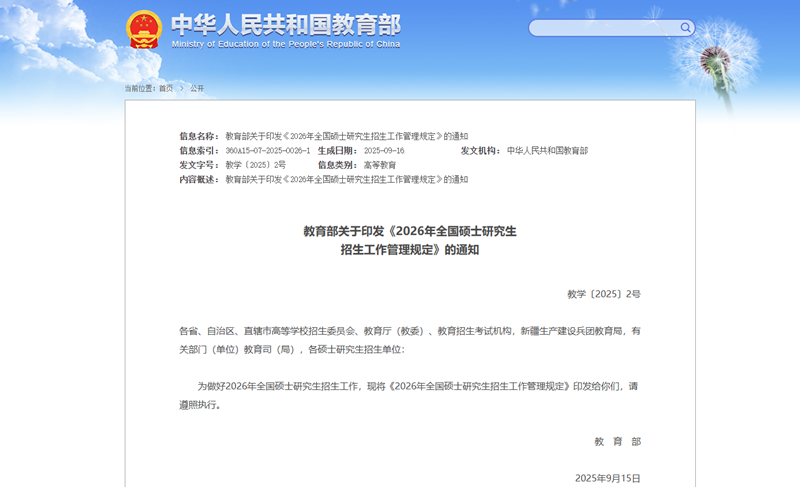The height and width of the screenshot is (487, 800).
Task: Click the date 2025年9月15日 at bottom
Action: coord(607,478)
